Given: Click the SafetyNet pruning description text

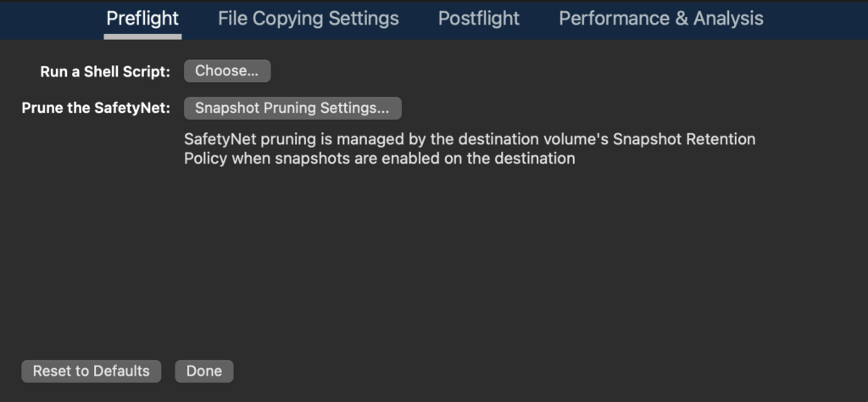Looking at the screenshot, I should (469, 138).
